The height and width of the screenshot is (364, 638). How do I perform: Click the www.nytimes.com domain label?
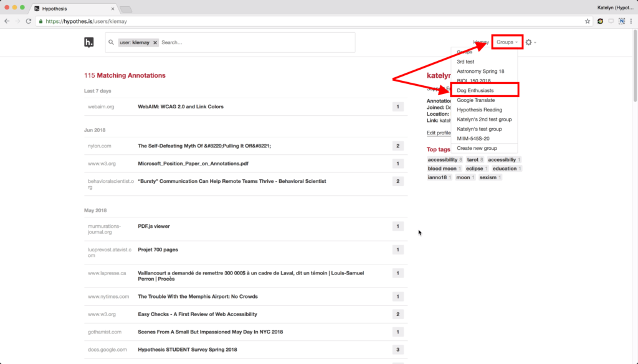[108, 297]
